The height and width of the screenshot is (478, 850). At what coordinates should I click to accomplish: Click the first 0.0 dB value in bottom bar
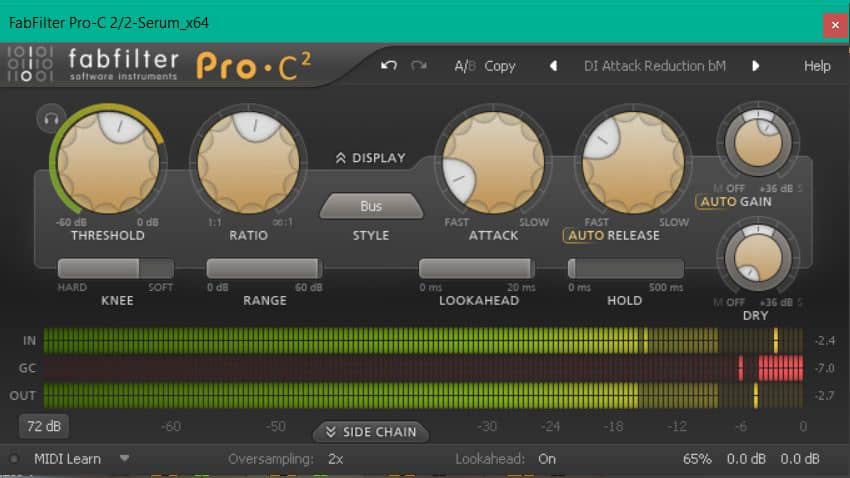pos(746,459)
